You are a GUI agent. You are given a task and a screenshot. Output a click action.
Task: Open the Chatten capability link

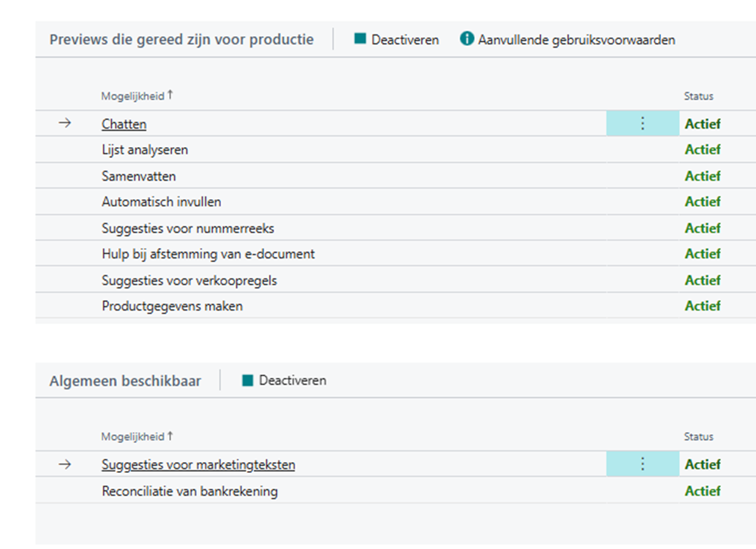click(x=124, y=124)
